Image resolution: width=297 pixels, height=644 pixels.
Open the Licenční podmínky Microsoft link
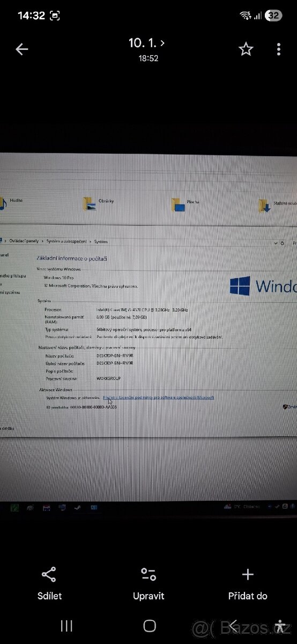tap(159, 398)
